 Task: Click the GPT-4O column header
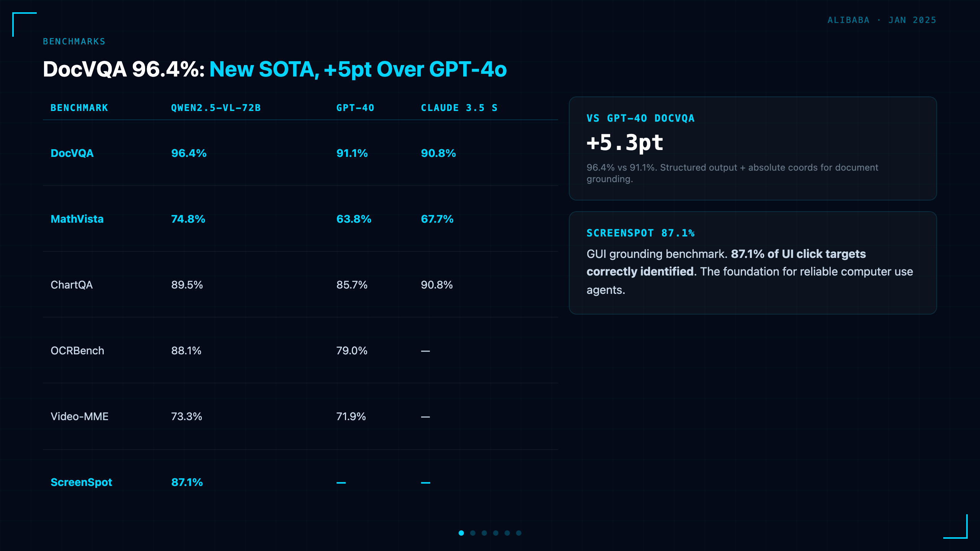(x=355, y=108)
